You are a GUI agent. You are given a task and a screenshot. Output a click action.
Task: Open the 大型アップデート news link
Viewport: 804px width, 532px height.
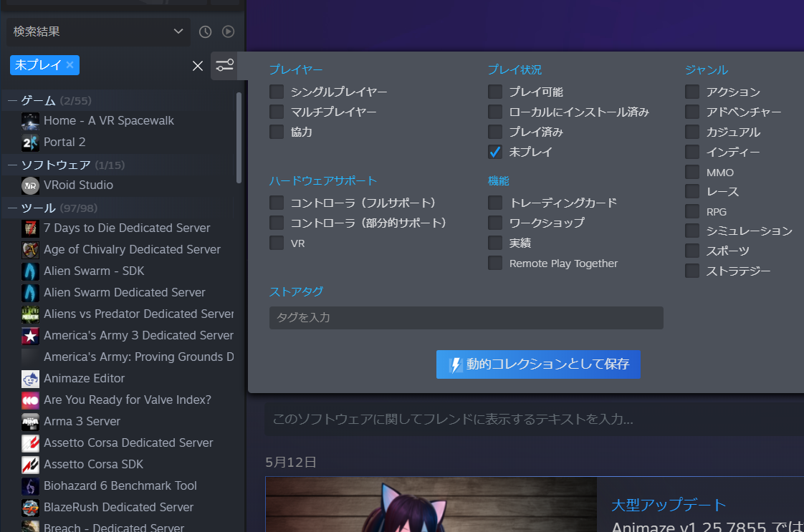(669, 506)
